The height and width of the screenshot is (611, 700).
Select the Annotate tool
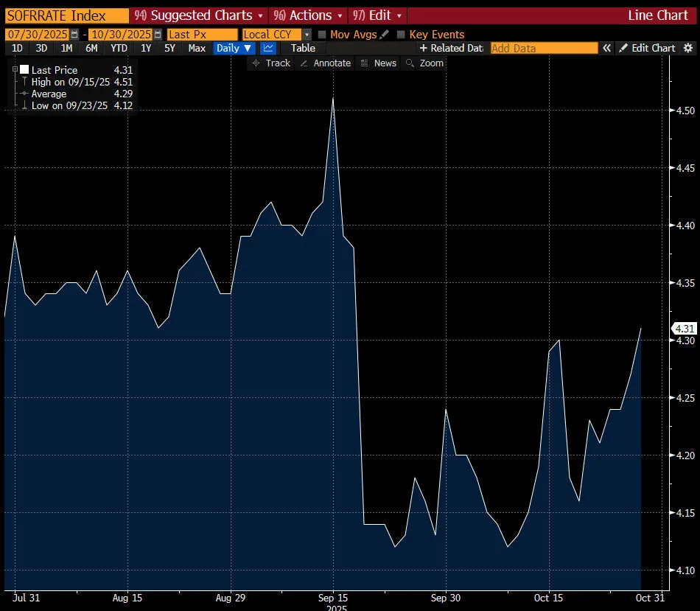coord(325,63)
